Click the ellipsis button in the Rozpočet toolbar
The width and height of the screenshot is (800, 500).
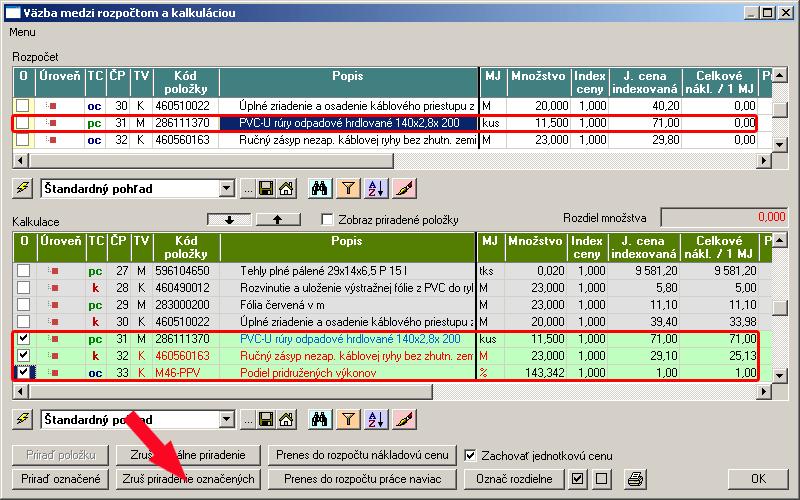(247, 189)
